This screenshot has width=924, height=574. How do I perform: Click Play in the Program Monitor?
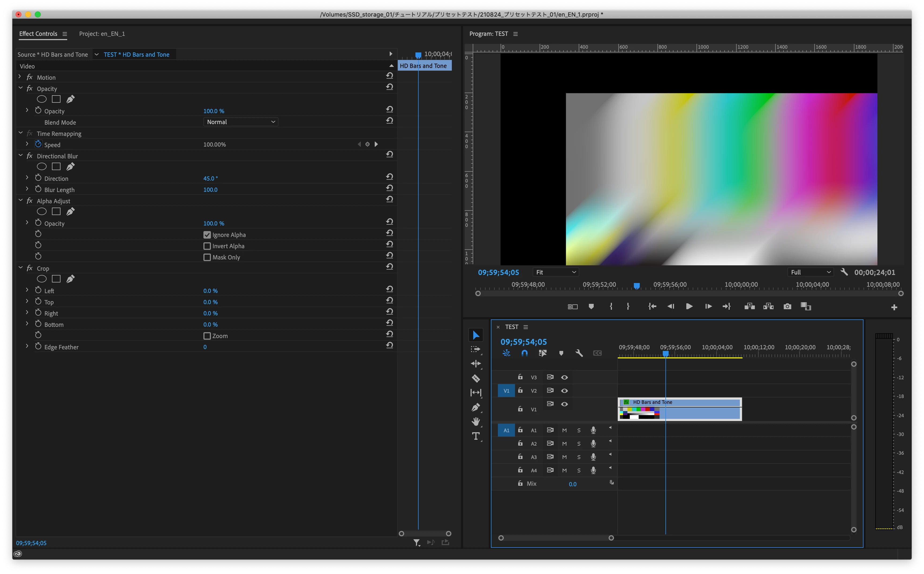(689, 306)
